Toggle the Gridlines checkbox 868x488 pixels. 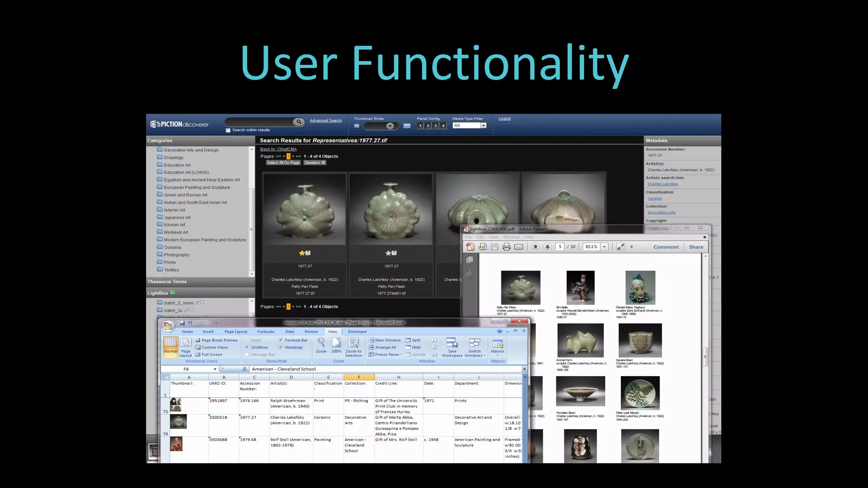247,347
